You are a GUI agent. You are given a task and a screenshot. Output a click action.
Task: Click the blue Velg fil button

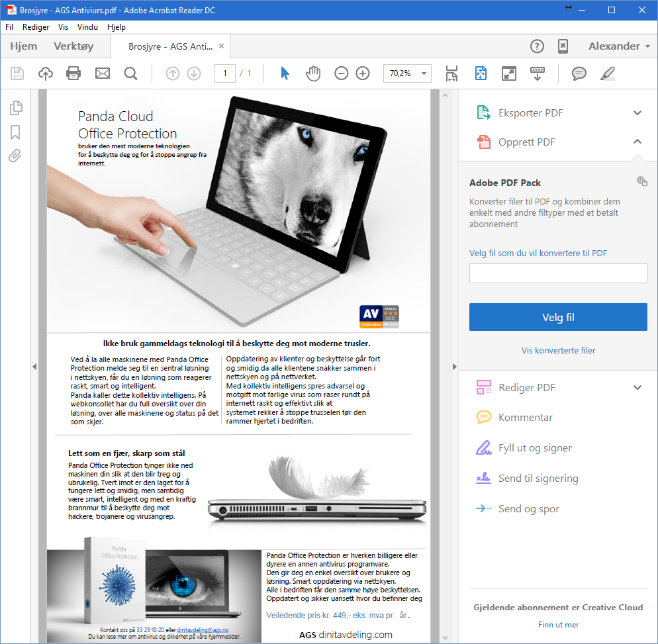click(558, 317)
